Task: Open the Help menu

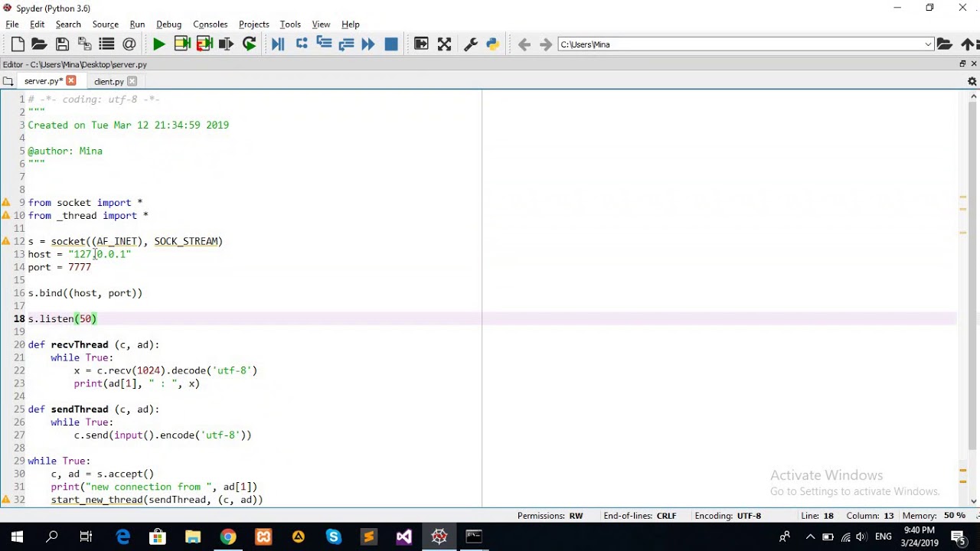Action: tap(351, 24)
